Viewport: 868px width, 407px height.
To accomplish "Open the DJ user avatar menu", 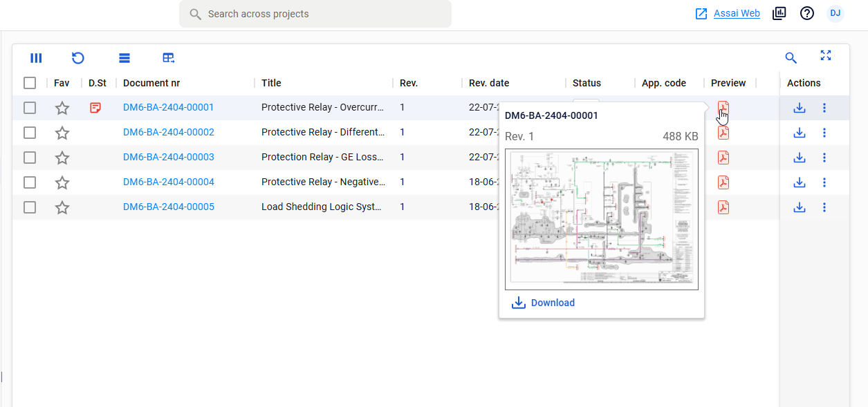I will pyautogui.click(x=835, y=13).
